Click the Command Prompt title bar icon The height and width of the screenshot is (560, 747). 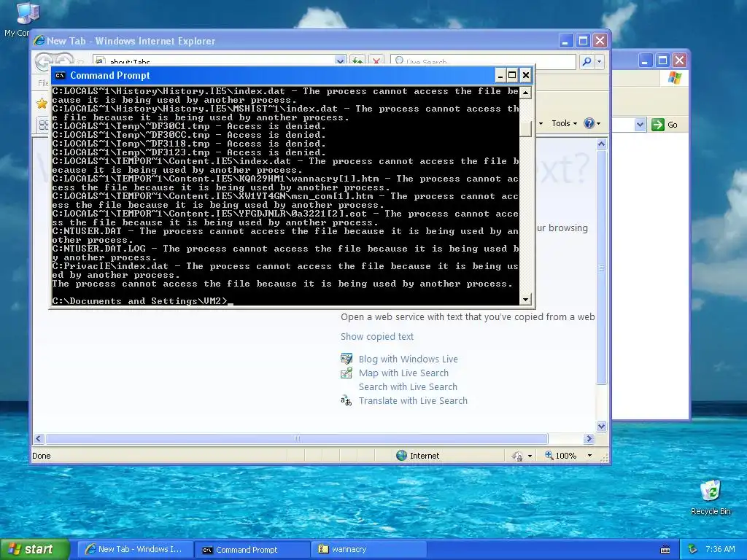(x=60, y=75)
